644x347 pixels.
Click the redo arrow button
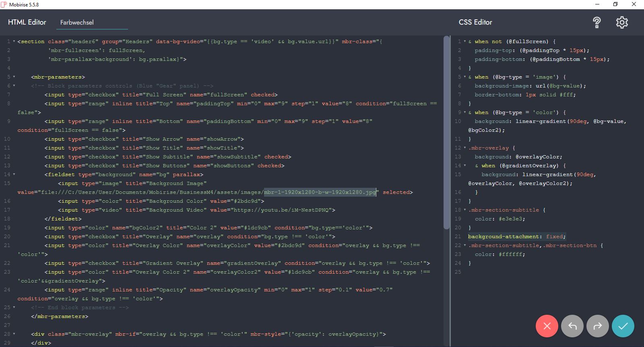point(598,326)
